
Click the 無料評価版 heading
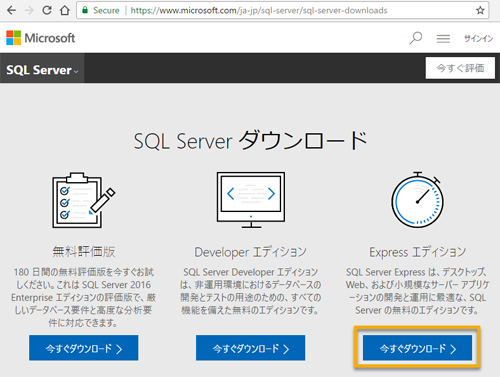tap(84, 252)
